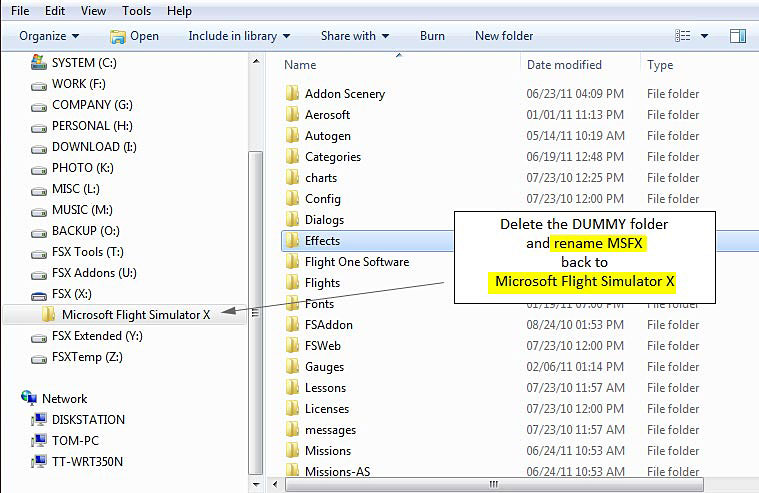Screen dimensions: 759x493
Task: Select the Aerosoft folder icon
Action: pos(292,114)
